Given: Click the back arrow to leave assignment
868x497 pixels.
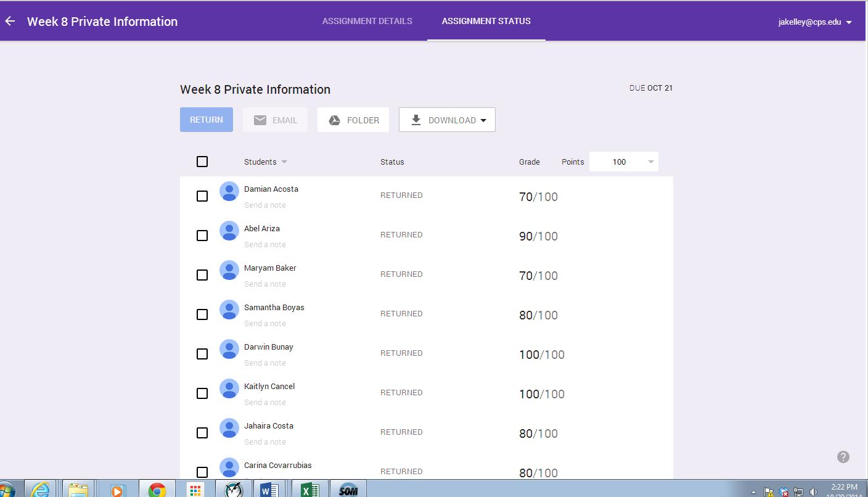Looking at the screenshot, I should coord(10,20).
